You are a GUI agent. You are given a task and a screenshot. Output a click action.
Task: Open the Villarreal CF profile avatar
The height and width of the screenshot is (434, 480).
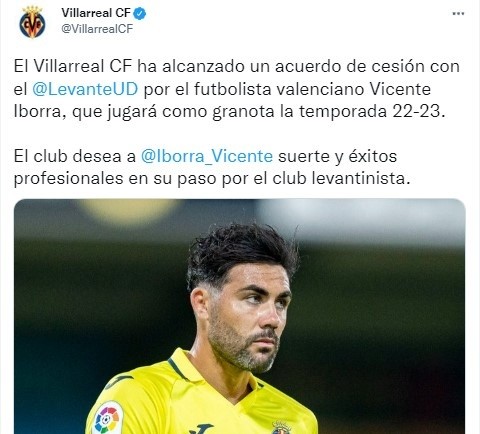32,22
